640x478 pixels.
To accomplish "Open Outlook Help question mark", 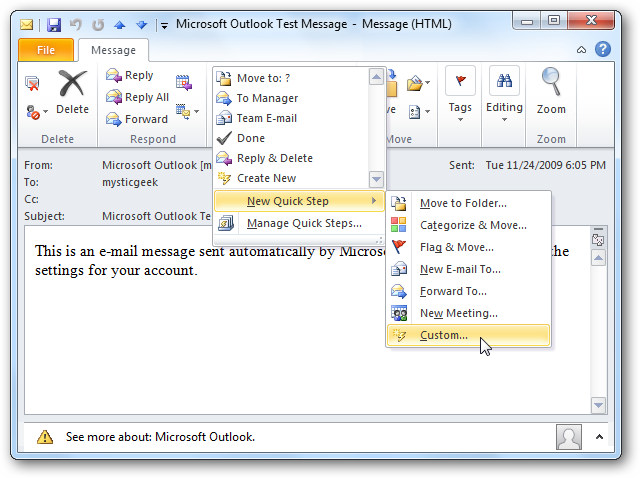I will [603, 49].
